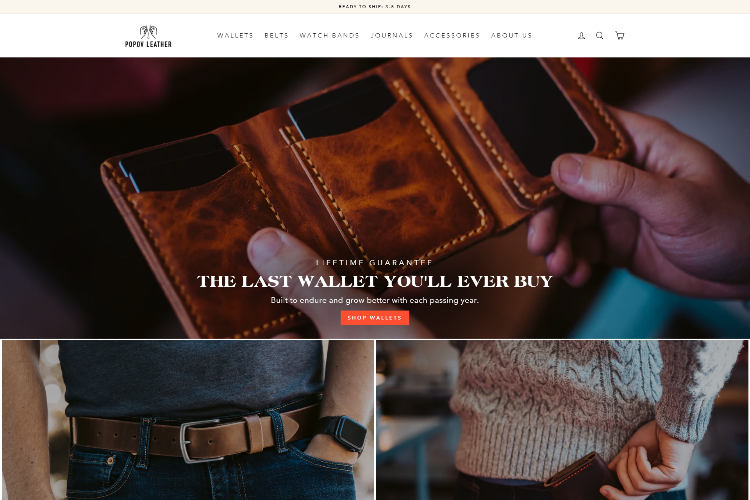This screenshot has height=500, width=750.
Task: Click the built to endure tagline text
Action: 375,300
